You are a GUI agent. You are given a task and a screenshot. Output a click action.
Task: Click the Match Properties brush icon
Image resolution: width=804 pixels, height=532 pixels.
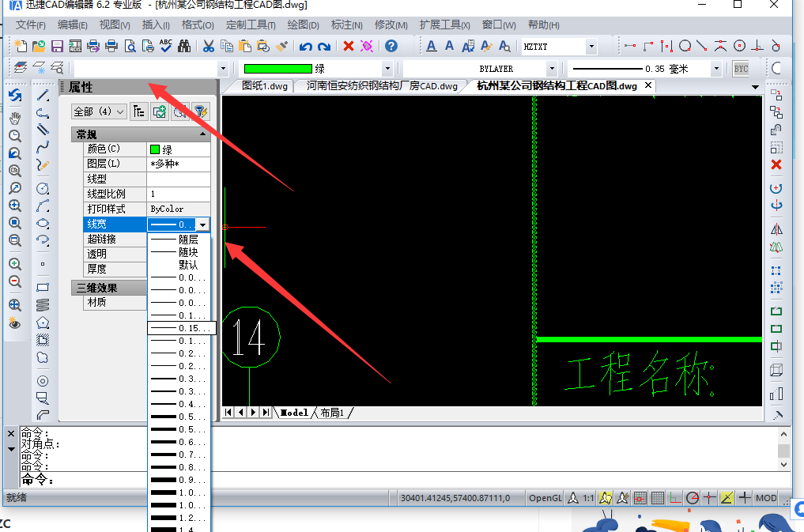[281, 46]
